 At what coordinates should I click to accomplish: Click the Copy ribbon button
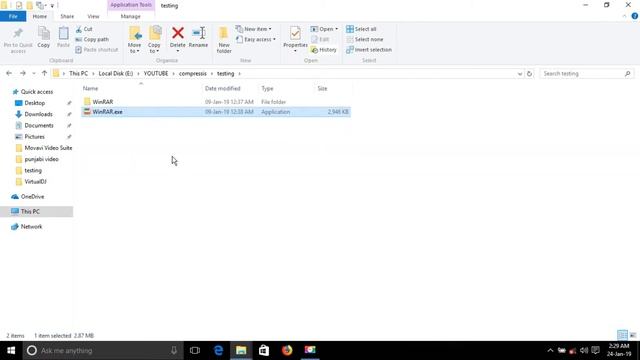tap(44, 38)
